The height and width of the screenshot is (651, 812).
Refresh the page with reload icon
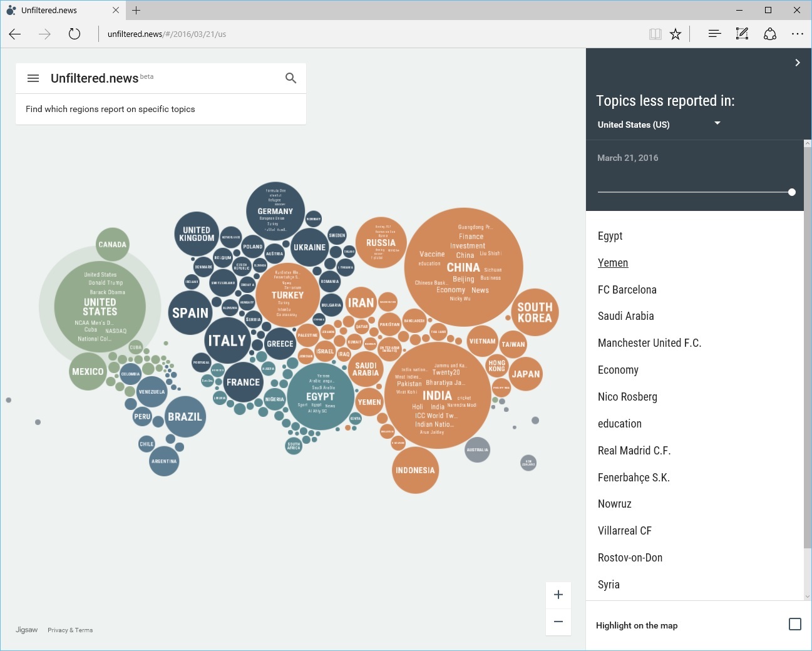[x=75, y=34]
